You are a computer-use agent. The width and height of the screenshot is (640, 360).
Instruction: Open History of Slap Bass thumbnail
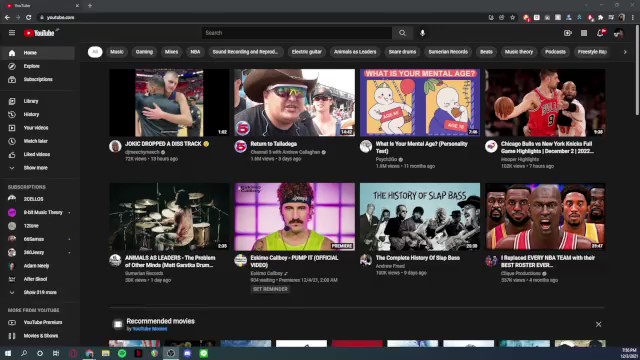click(420, 217)
